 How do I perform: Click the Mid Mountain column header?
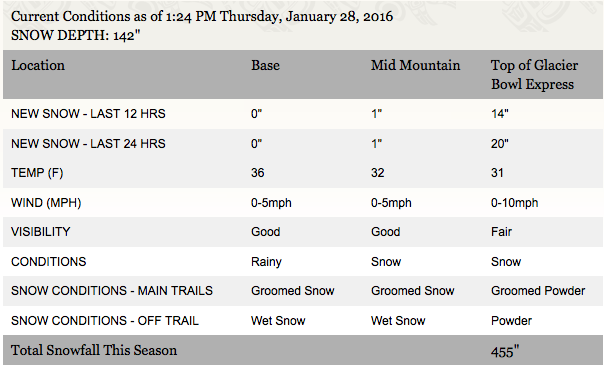(415, 65)
